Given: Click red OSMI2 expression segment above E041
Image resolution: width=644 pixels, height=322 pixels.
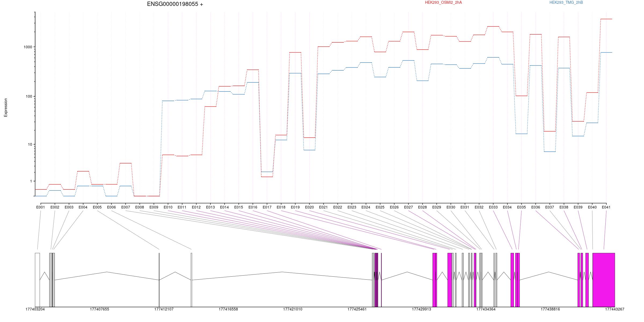Looking at the screenshot, I should coord(606,19).
